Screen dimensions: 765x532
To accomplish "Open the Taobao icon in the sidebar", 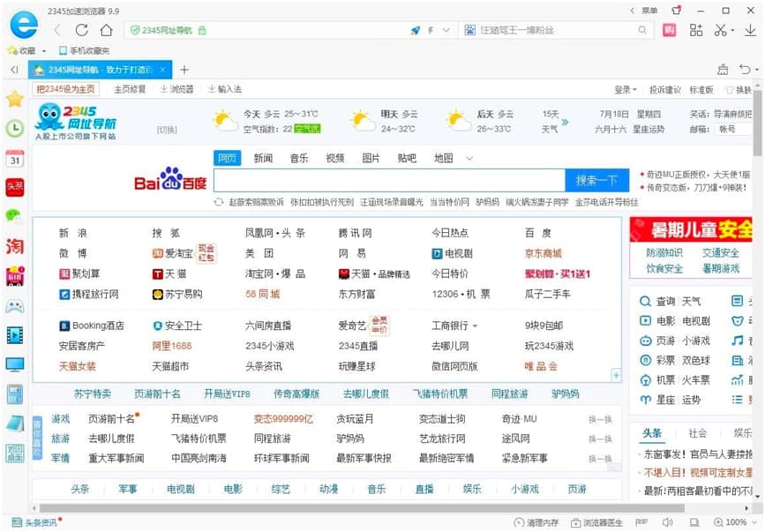I will 15,245.
